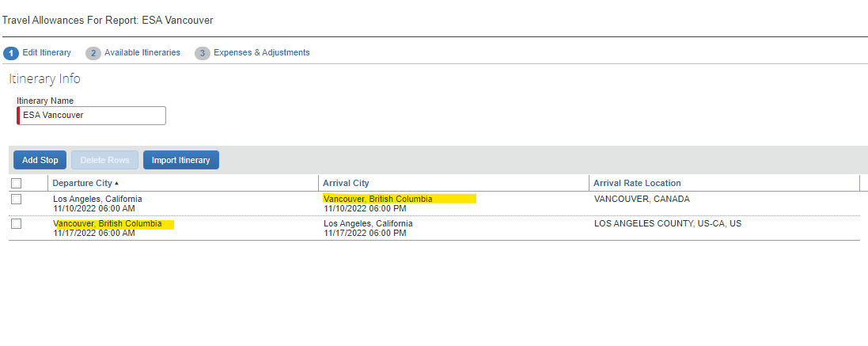Image resolution: width=868 pixels, height=346 pixels.
Task: Click the Departure City sort arrow
Action: 116,183
